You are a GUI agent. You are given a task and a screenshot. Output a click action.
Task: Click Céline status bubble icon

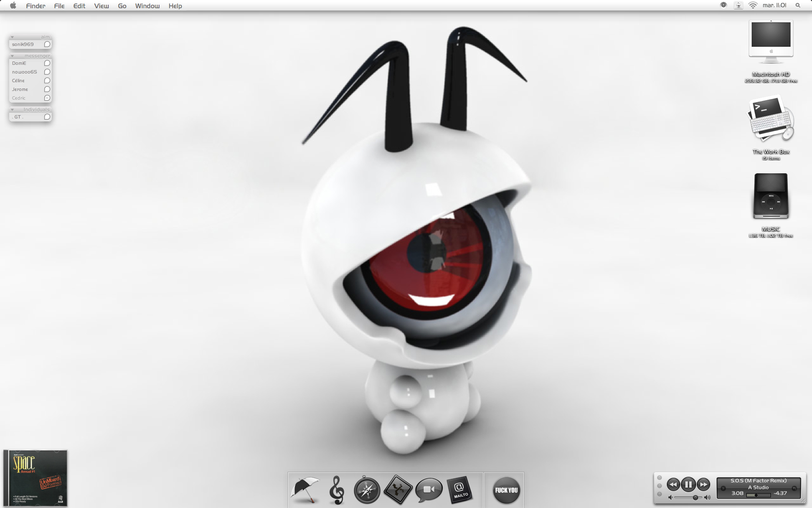point(47,80)
